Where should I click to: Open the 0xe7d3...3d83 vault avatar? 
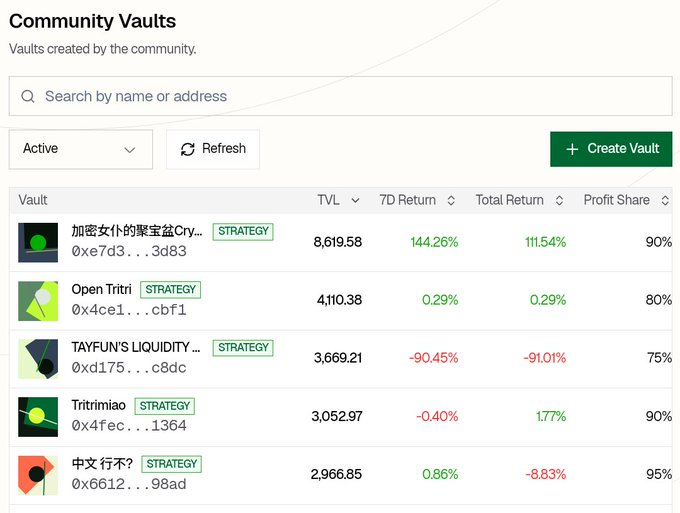[38, 242]
